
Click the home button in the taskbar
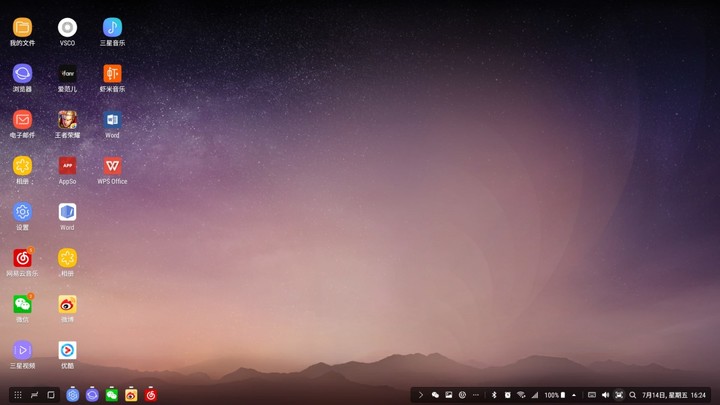(51, 395)
